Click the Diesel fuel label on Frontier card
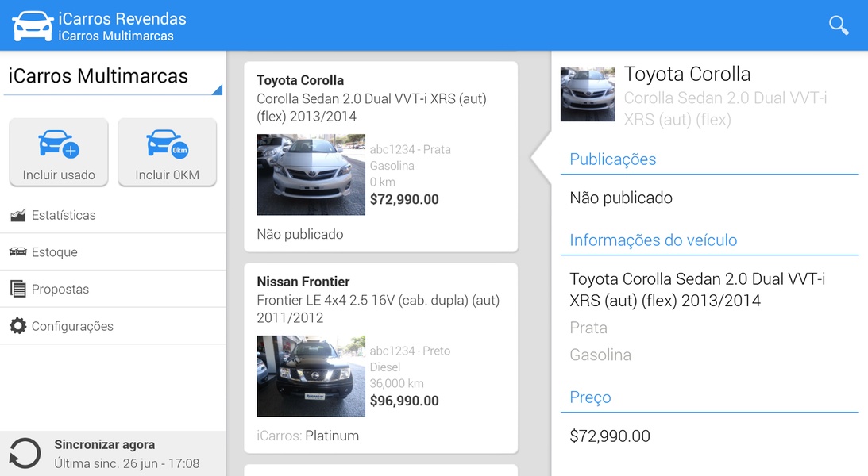 coord(384,367)
